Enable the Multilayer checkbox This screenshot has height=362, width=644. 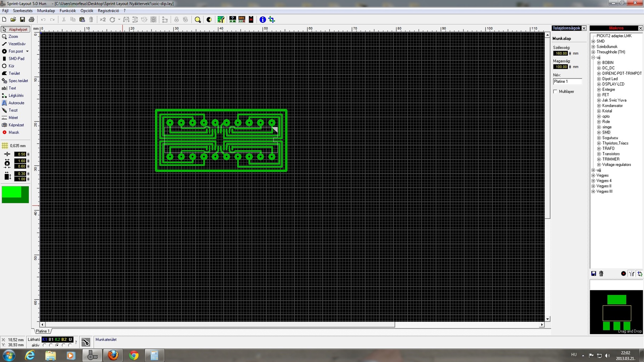click(555, 92)
